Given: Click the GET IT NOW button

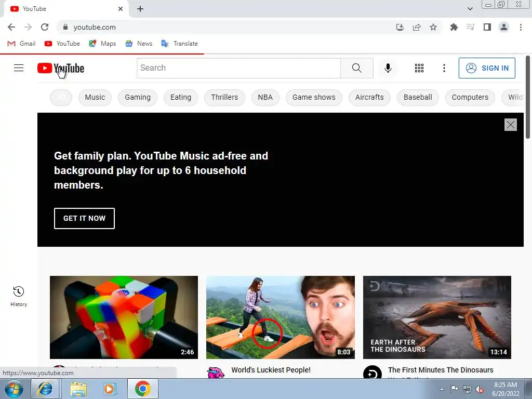Looking at the screenshot, I should pyautogui.click(x=84, y=218).
